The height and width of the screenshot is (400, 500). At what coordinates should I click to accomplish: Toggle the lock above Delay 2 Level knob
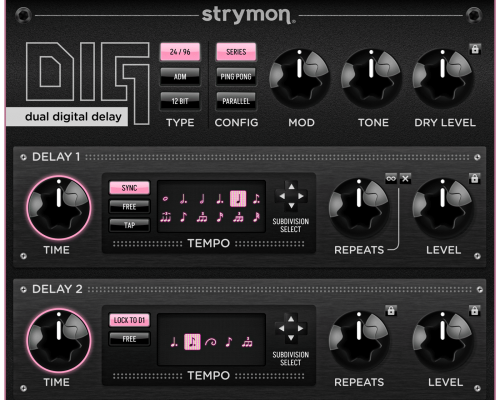(475, 311)
